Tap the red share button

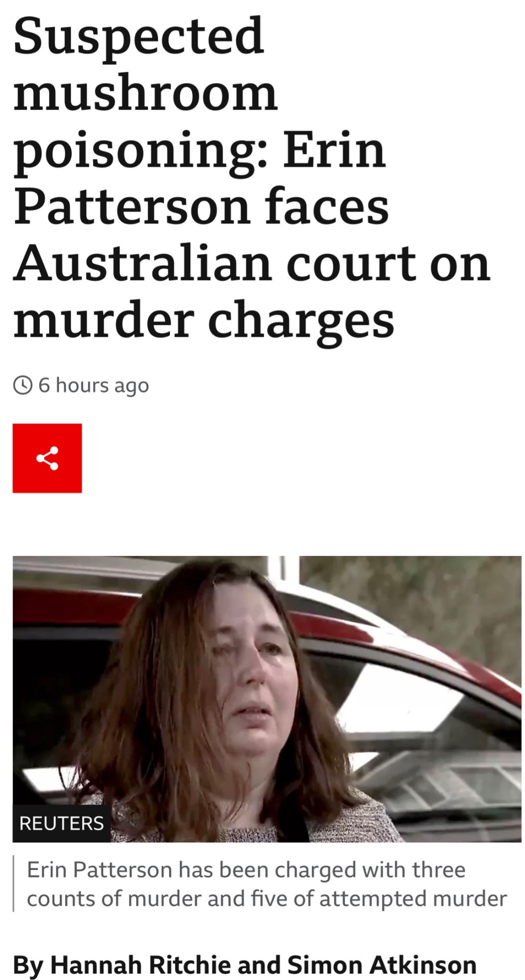[47, 458]
